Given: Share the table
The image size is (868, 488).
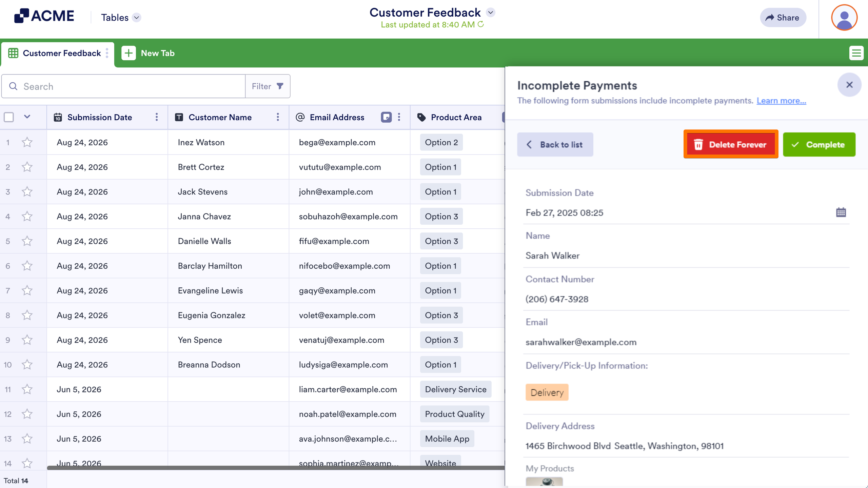Looking at the screenshot, I should click(x=783, y=18).
